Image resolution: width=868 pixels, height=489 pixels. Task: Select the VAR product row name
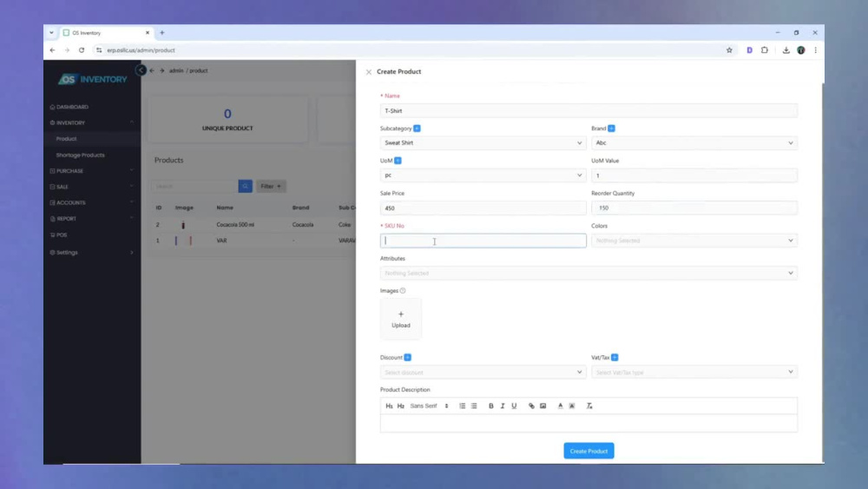point(221,241)
